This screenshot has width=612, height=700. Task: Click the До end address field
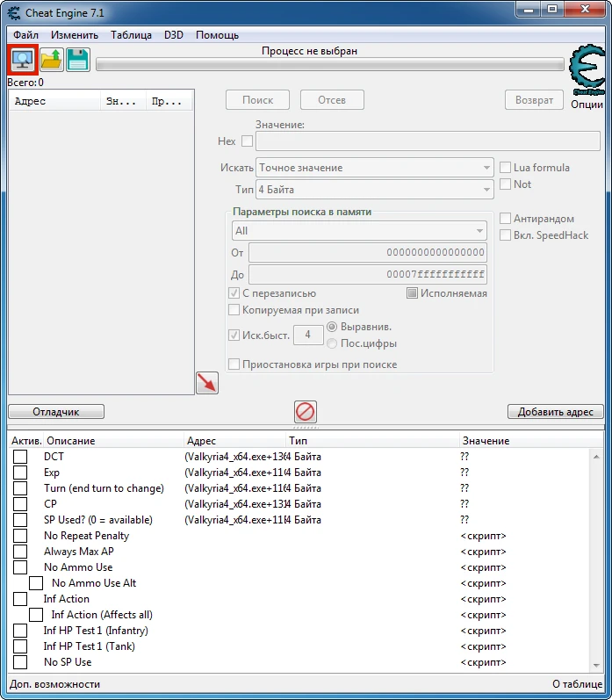point(368,274)
